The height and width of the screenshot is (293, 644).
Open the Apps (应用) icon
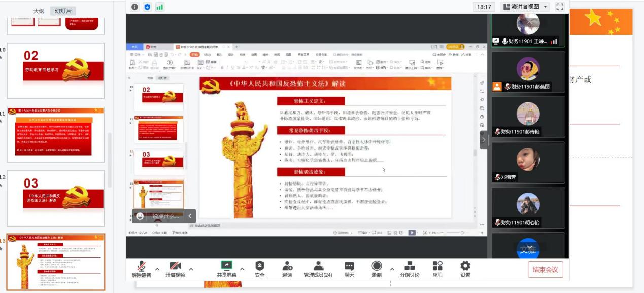tap(437, 269)
